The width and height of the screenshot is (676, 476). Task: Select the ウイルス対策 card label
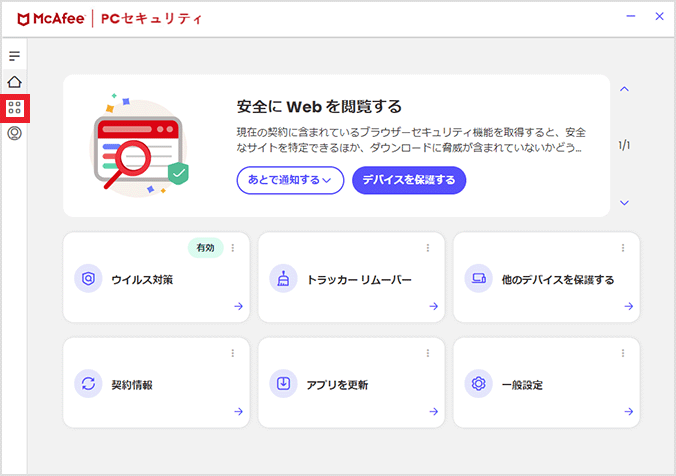(x=142, y=280)
